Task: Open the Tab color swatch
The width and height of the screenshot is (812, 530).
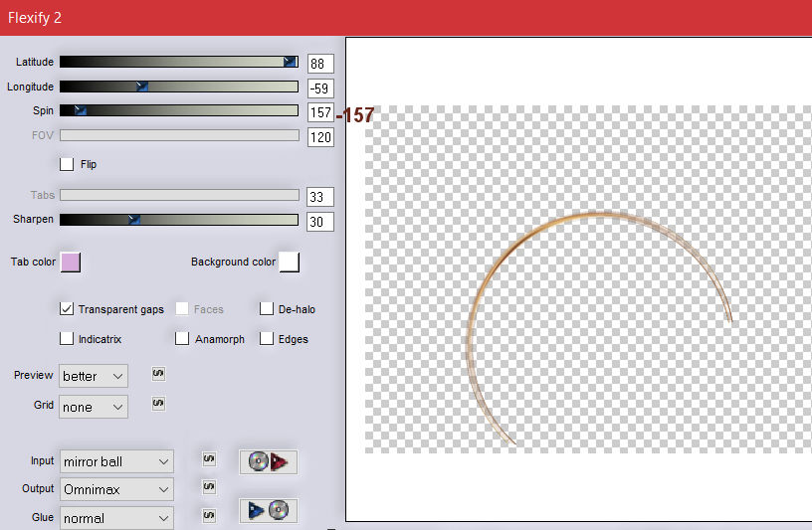Action: pos(71,263)
